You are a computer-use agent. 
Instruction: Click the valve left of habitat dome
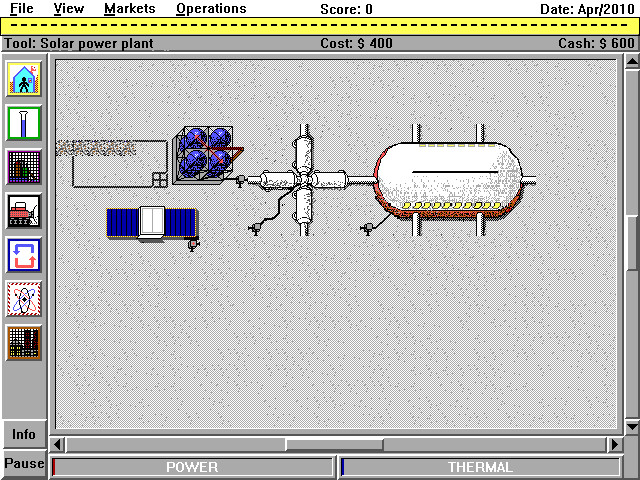click(367, 229)
